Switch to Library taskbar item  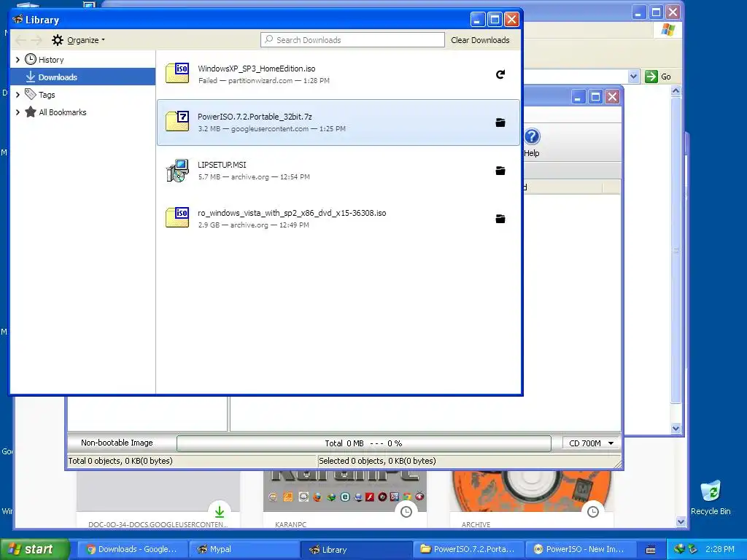355,549
